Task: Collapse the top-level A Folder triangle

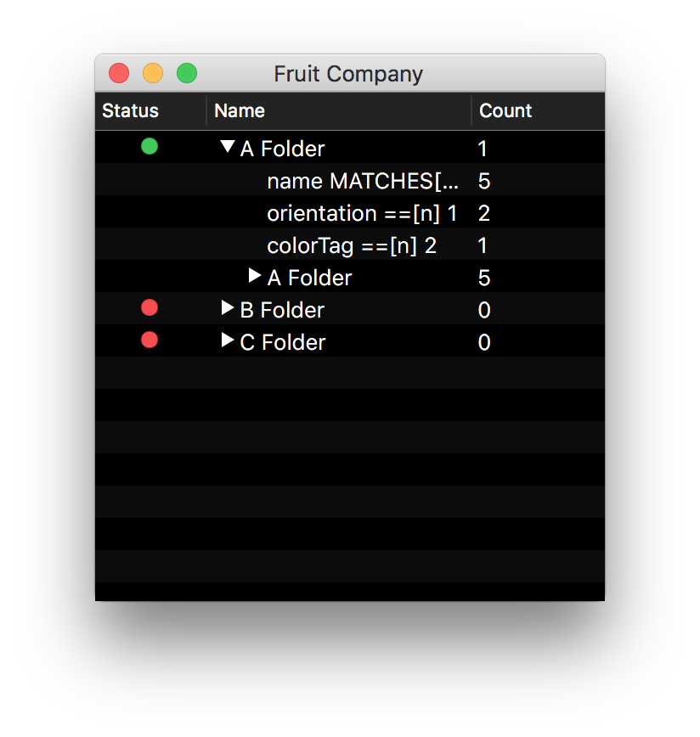Action: coord(227,147)
